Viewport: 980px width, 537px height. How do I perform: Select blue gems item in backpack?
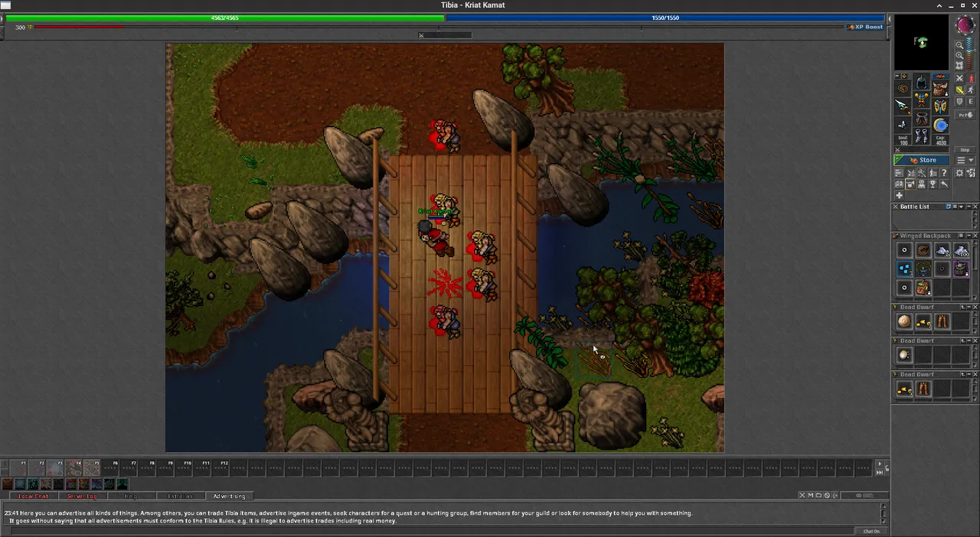pos(904,268)
